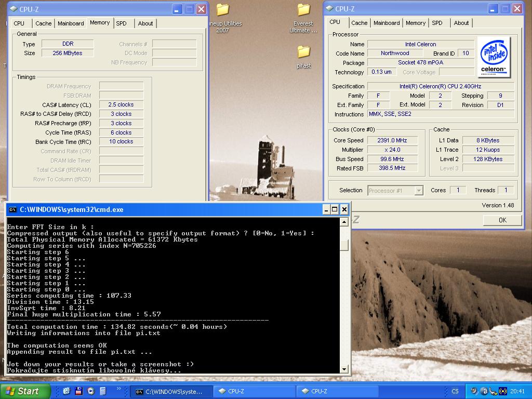The height and width of the screenshot is (399, 532).
Task: Click the Level 2 cache value 128 KBytes
Action: 488,159
